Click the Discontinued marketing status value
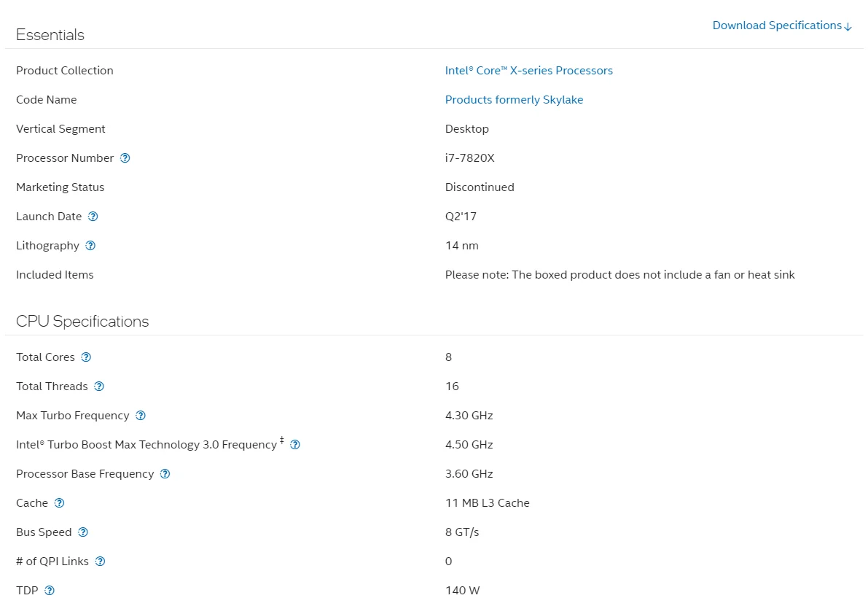 point(480,187)
